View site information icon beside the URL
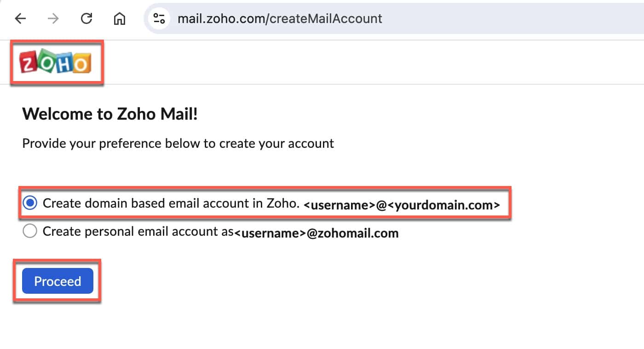The width and height of the screenshot is (644, 349). 160,18
